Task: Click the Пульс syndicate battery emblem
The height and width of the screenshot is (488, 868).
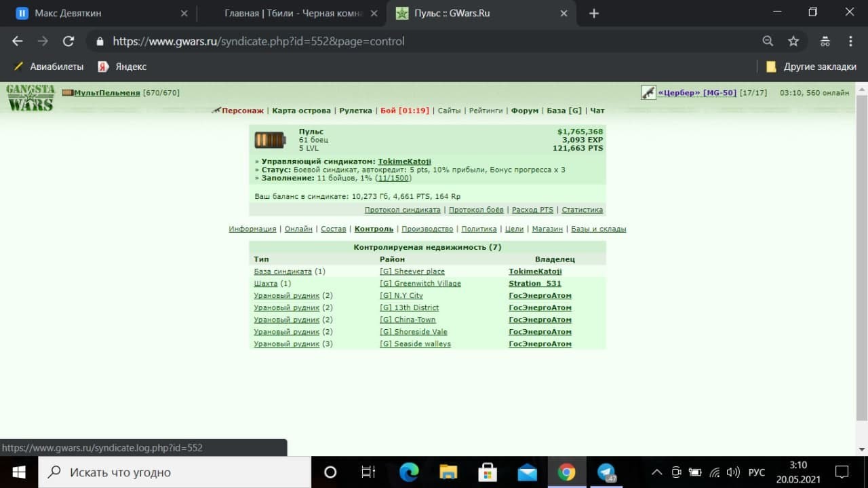Action: (x=270, y=140)
